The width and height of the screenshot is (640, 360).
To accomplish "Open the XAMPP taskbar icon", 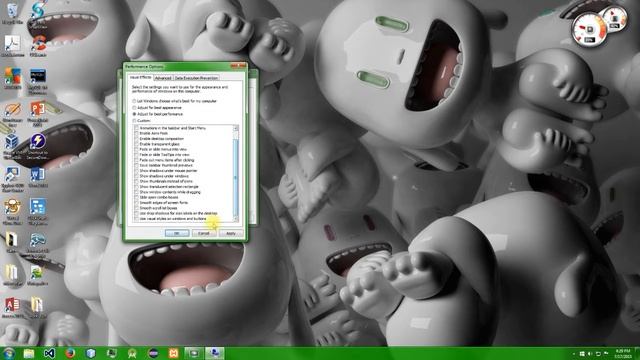I will click(173, 353).
